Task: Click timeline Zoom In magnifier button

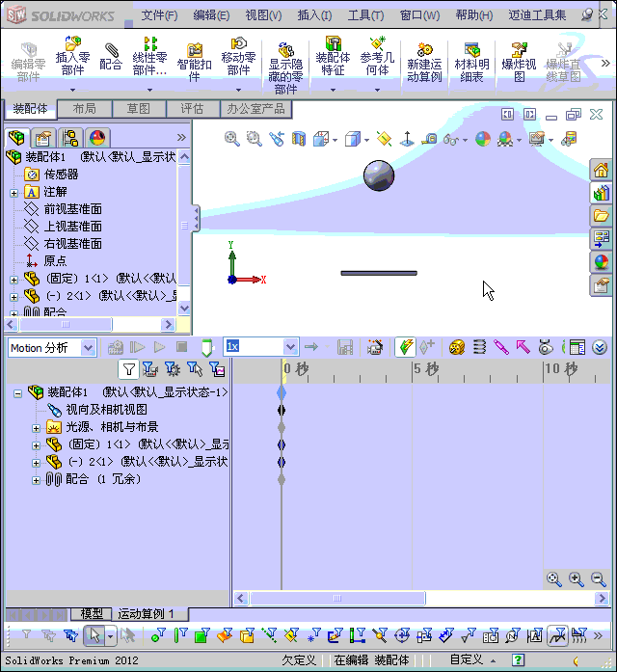Action: pyautogui.click(x=577, y=579)
